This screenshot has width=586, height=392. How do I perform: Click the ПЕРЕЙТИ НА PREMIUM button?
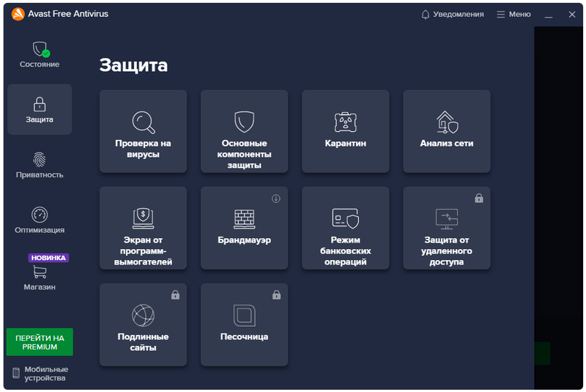pos(40,342)
